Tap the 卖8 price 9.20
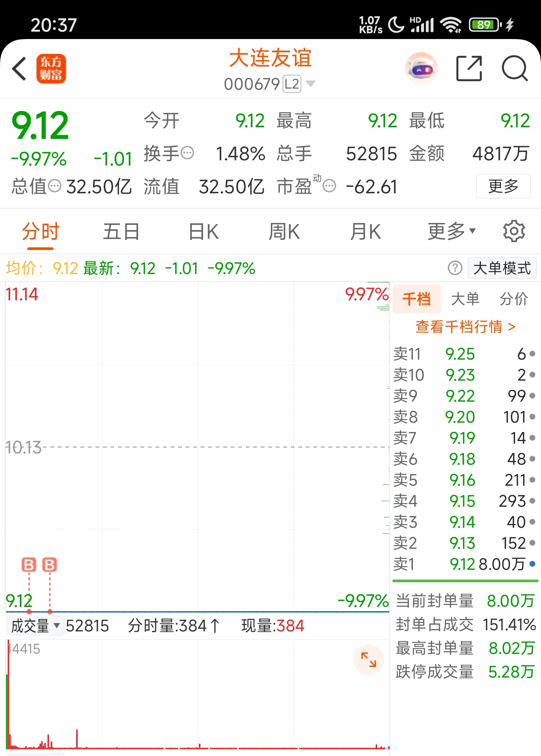The height and width of the screenshot is (756, 541). coord(460,417)
